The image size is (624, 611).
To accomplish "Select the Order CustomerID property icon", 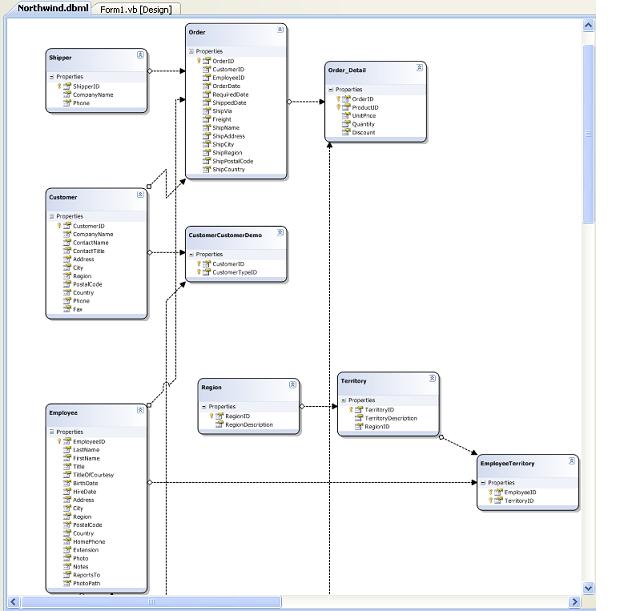I will pos(207,69).
